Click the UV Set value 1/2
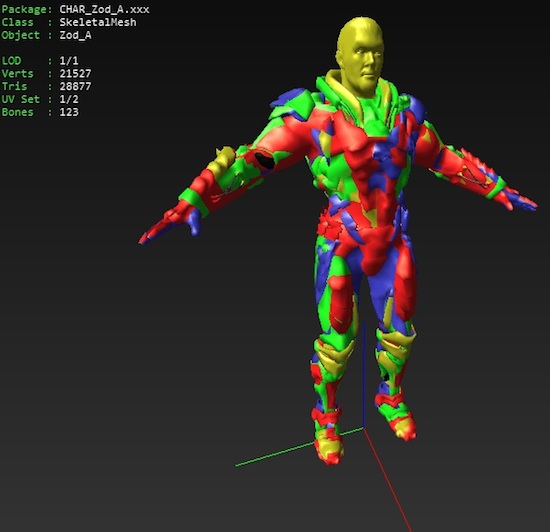Viewport: 550px width, 532px height. pos(69,100)
